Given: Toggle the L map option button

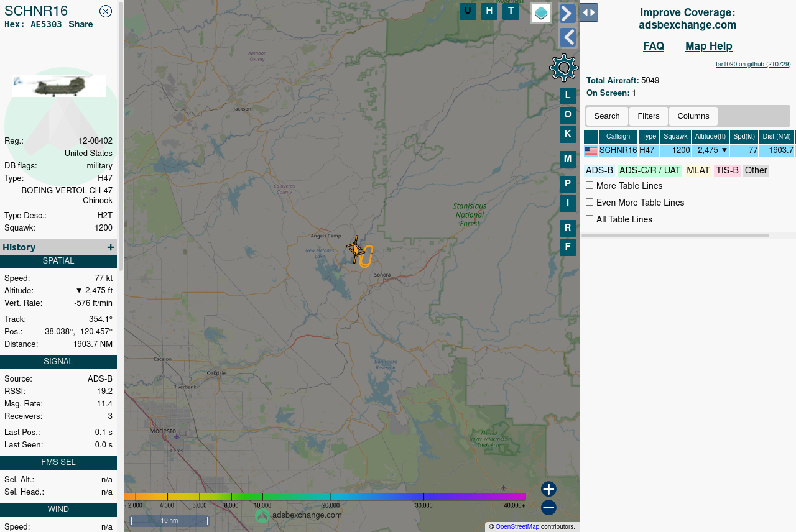Looking at the screenshot, I should click(568, 96).
